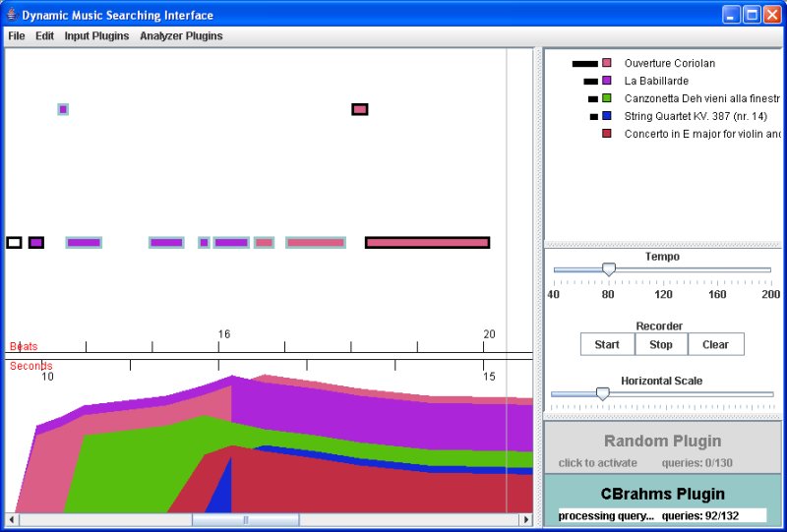Click the horizontal scrollbar left arrow
This screenshot has height=532, width=787.
(12, 519)
